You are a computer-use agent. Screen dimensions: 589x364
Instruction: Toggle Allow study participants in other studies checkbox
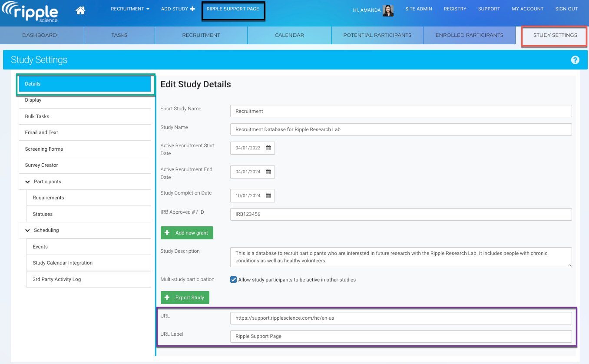tap(234, 280)
